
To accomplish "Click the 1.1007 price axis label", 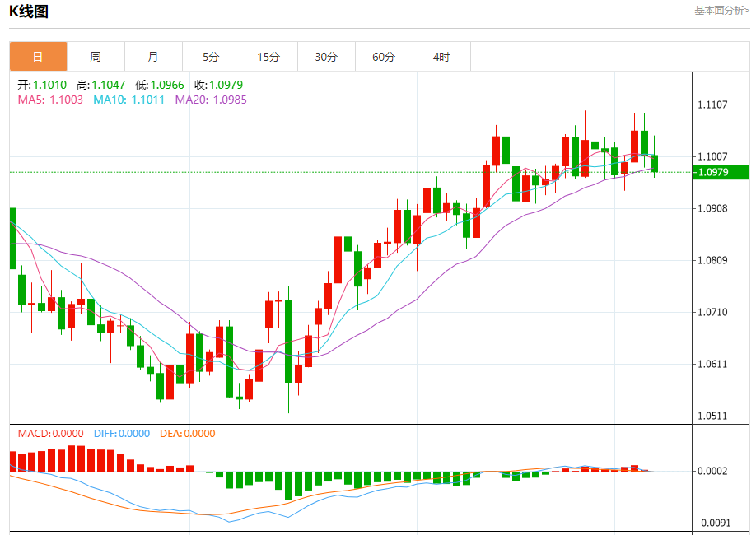I will pos(712,156).
